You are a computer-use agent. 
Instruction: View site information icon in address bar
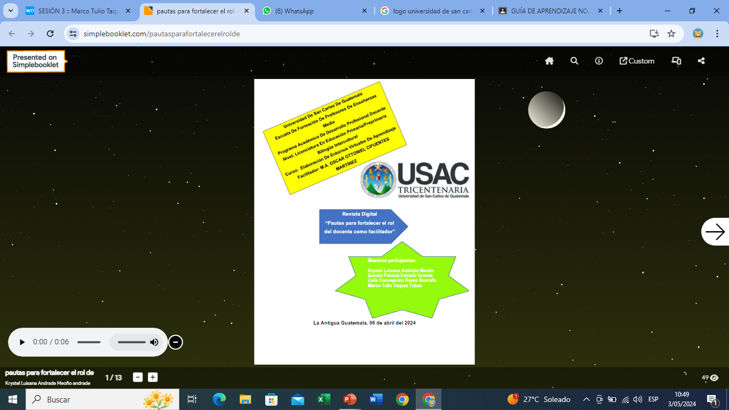pyautogui.click(x=73, y=33)
